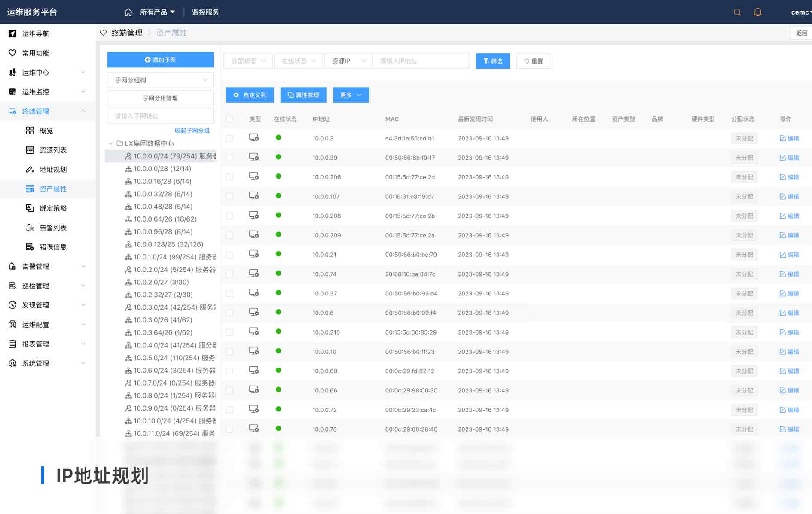Select subnet 10.0.0.128/25 (32/126)
This screenshot has width=812, height=514.
pos(168,244)
